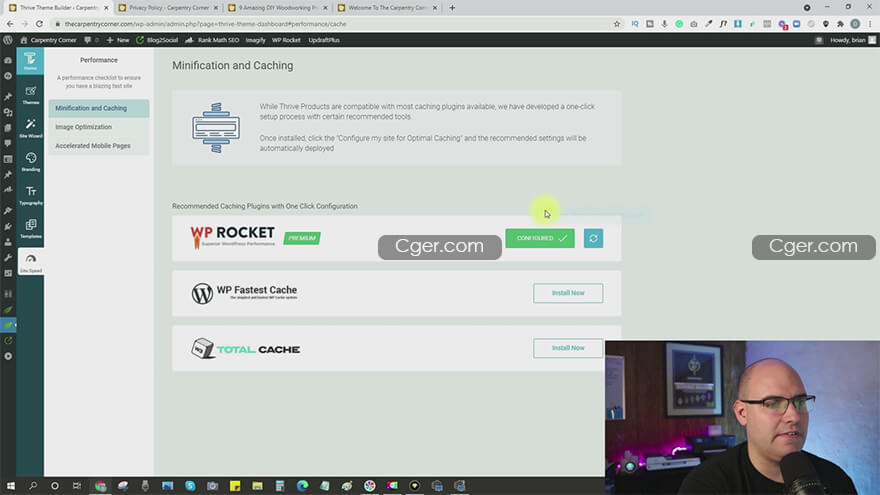This screenshot has height=495, width=880.
Task: Open a new browser tab with plus icon
Action: click(x=452, y=8)
